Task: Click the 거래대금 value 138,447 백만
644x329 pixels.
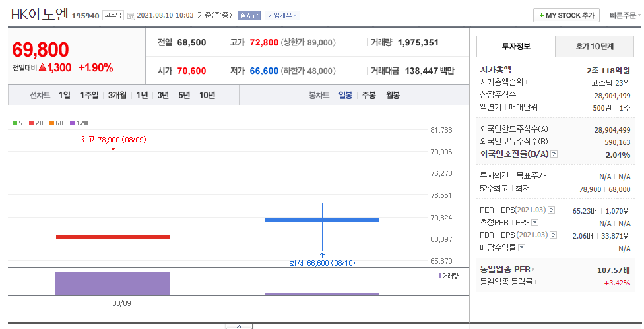Action: pos(430,71)
